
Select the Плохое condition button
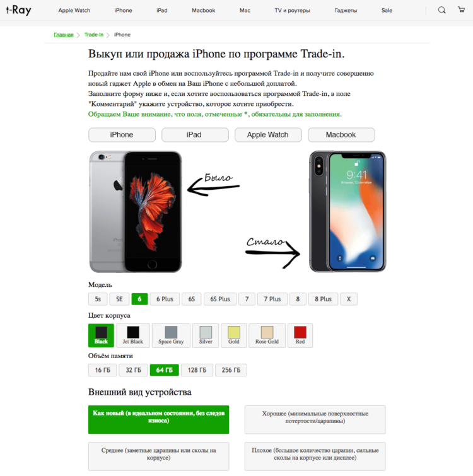pyautogui.click(x=315, y=456)
